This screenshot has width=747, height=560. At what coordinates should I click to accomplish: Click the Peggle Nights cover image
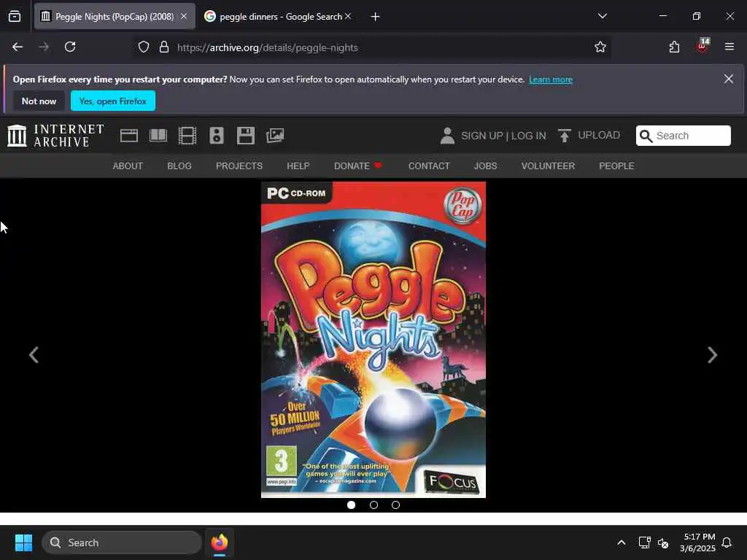coord(373,340)
